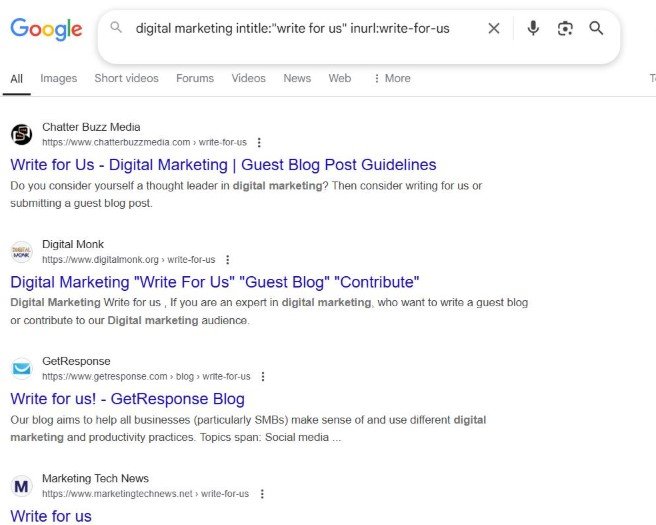Screen dimensions: 656x525
Task: Open options menu for digitalmonk.org result
Action: (228, 260)
